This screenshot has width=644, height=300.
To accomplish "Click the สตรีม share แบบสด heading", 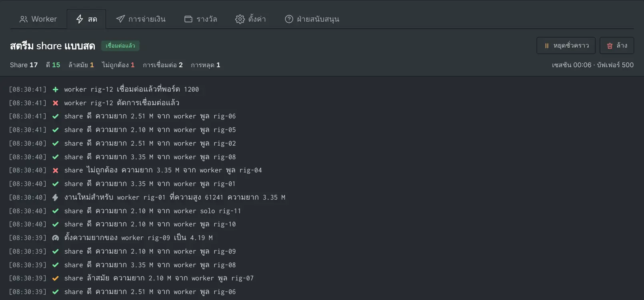I will click(x=52, y=46).
